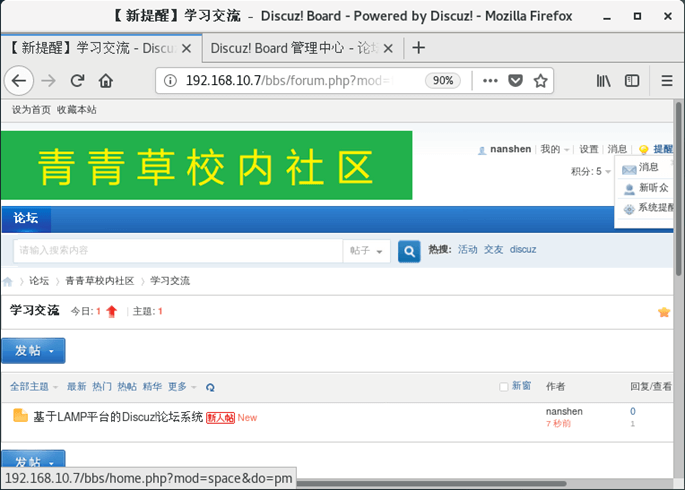The height and width of the screenshot is (490, 685).
Task: Open 消息 in the user bar
Action: pos(617,149)
